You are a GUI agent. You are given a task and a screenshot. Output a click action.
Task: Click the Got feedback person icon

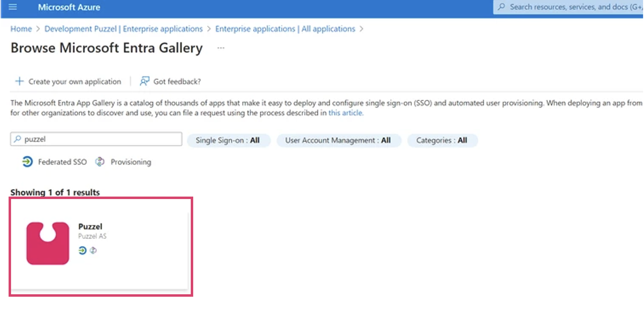click(x=144, y=81)
